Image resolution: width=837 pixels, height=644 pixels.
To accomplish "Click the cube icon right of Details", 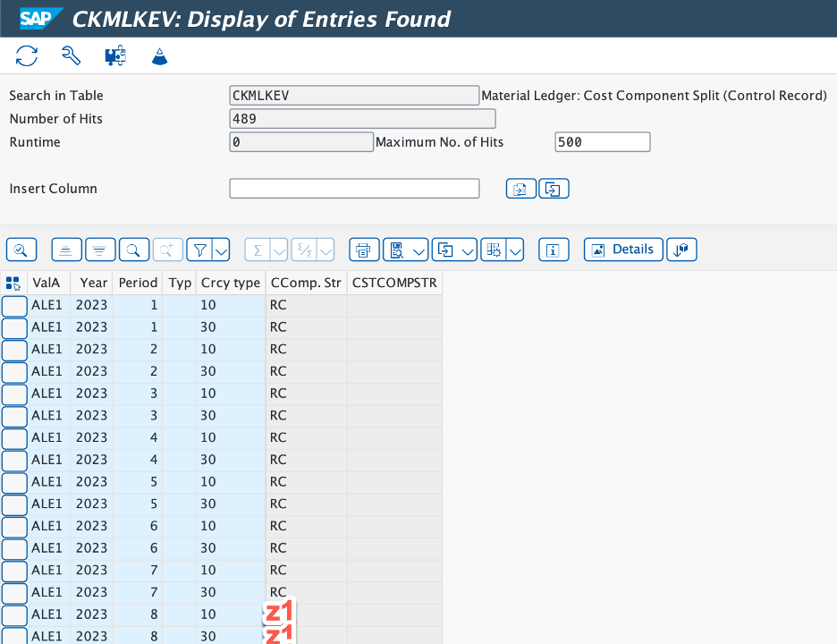I will pos(681,250).
